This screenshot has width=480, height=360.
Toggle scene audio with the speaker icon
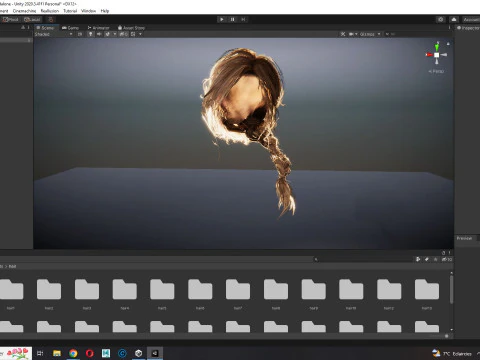pos(99,34)
